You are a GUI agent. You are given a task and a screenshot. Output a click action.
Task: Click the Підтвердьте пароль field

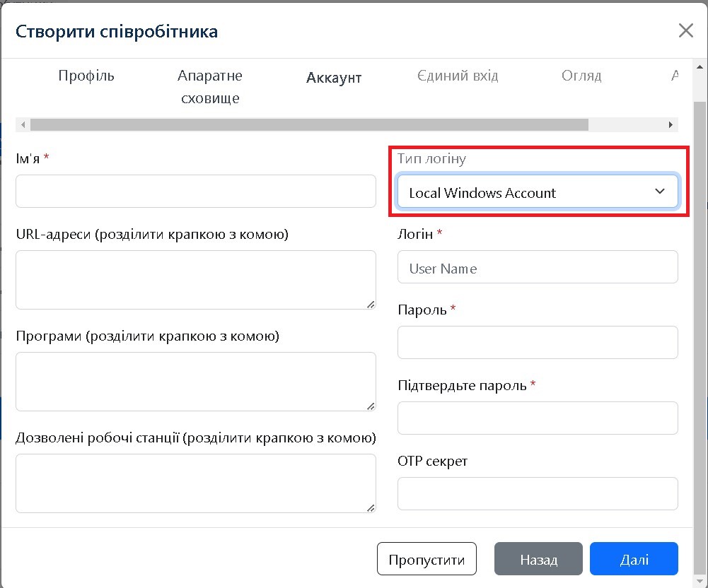(538, 418)
